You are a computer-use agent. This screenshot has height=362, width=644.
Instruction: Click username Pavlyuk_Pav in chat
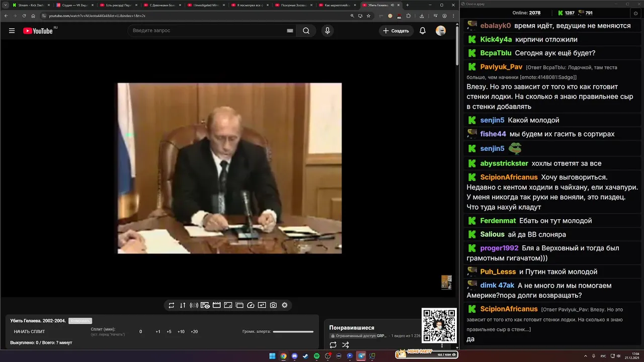[501, 67]
